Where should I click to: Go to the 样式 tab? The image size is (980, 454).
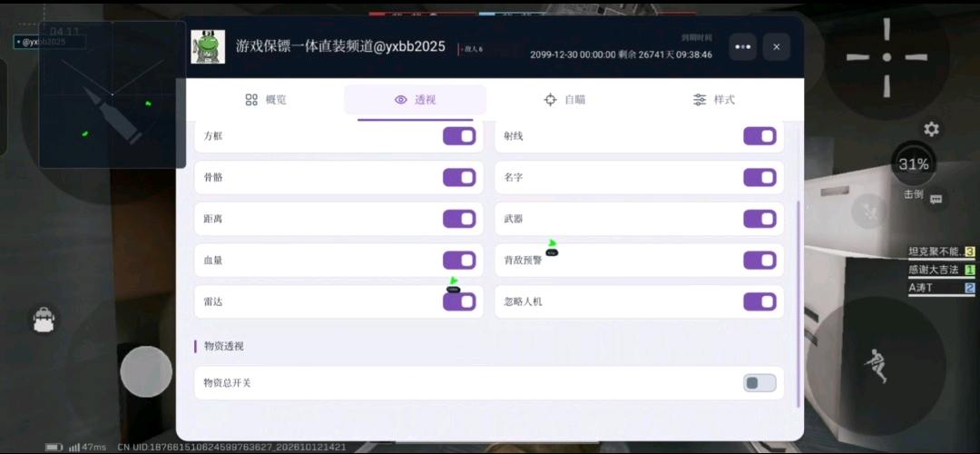pos(714,100)
